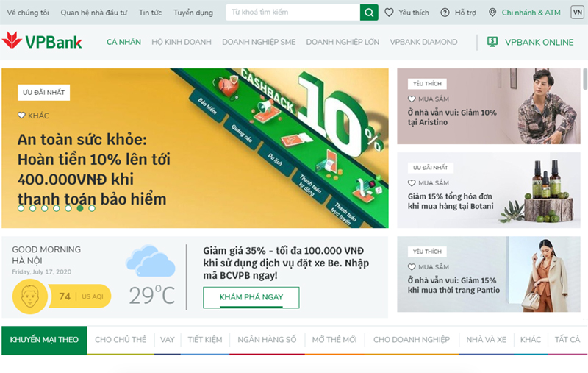This screenshot has height=373, width=588.
Task: Select the second carousel dot
Action: (32, 208)
